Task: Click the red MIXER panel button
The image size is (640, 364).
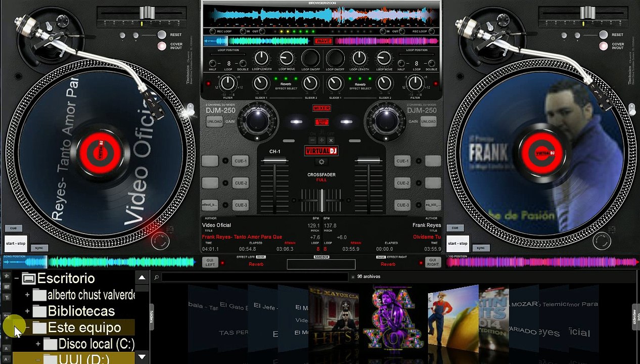Action: click(322, 108)
